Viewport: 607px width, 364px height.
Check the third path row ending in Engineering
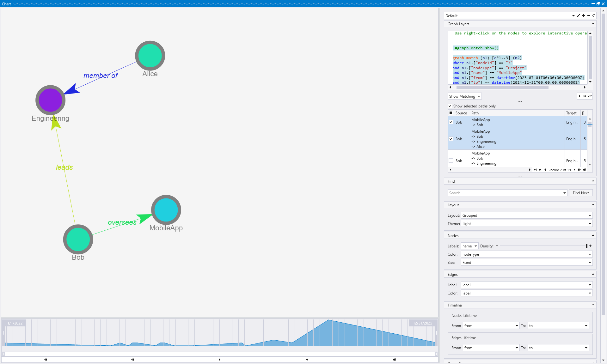pyautogui.click(x=451, y=161)
